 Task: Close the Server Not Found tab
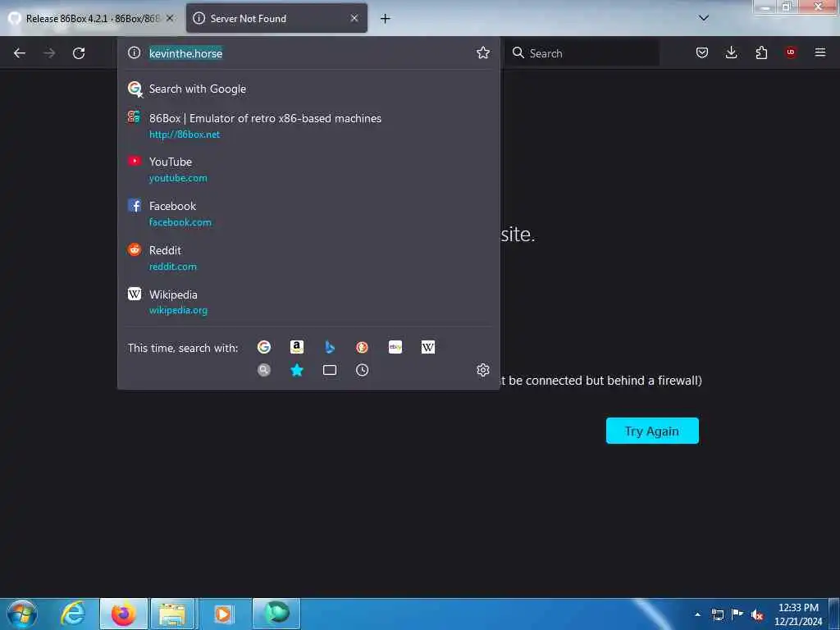click(x=354, y=18)
